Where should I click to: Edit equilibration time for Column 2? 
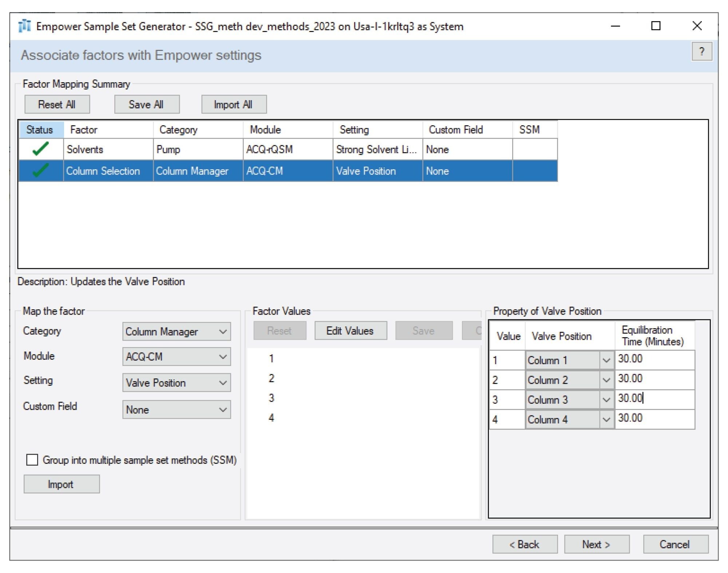tap(654, 379)
